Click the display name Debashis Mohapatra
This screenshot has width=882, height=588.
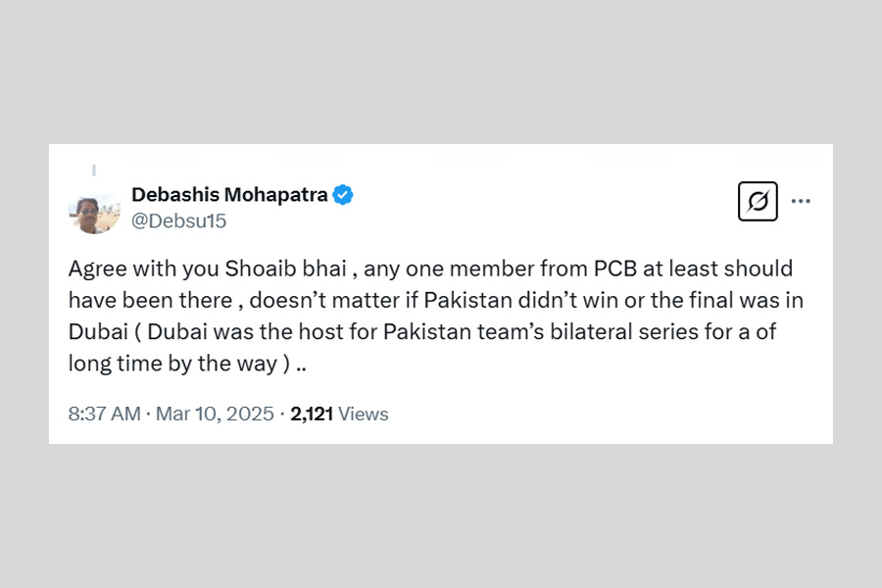229,194
